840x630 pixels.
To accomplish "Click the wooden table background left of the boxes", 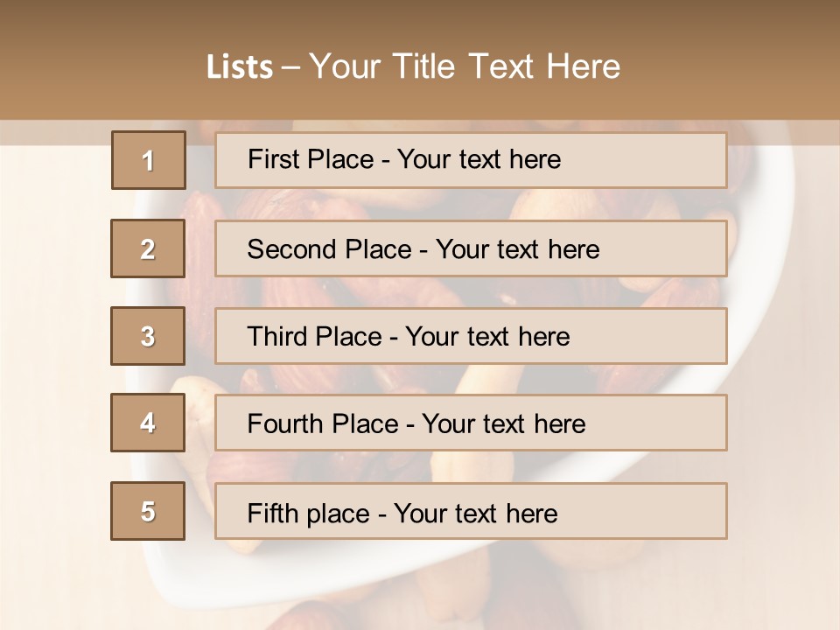I will click(x=53, y=375).
